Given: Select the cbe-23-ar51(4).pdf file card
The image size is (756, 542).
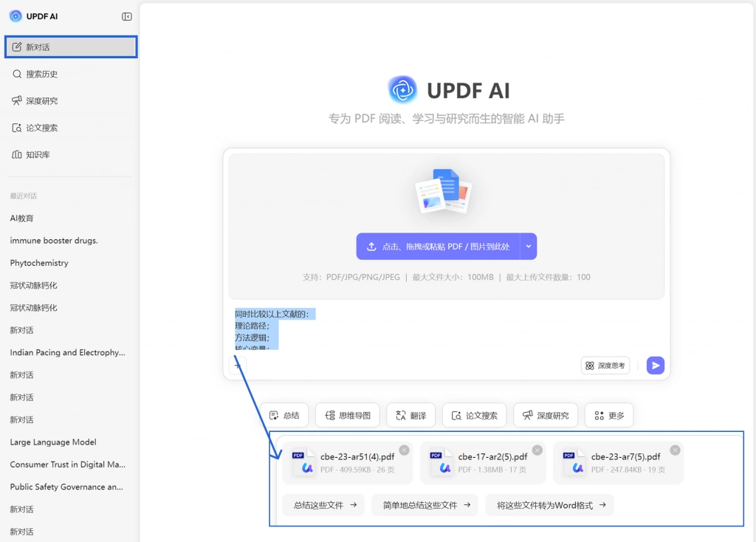Looking at the screenshot, I should [x=348, y=462].
